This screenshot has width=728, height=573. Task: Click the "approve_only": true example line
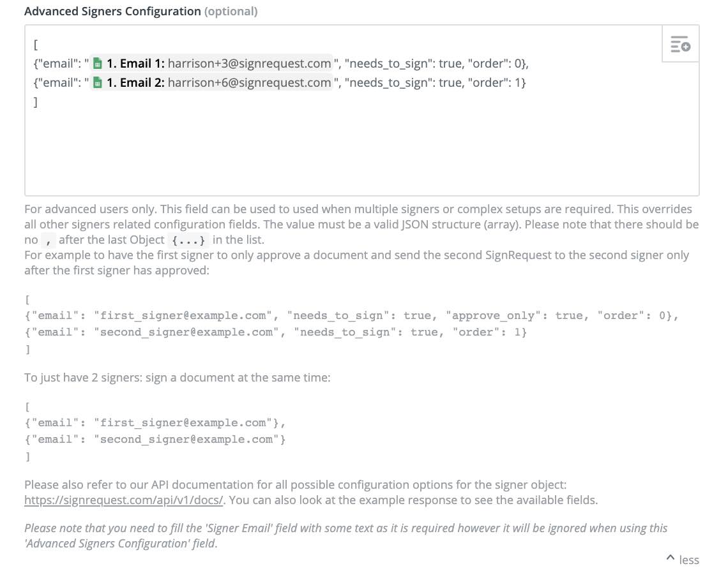[352, 315]
